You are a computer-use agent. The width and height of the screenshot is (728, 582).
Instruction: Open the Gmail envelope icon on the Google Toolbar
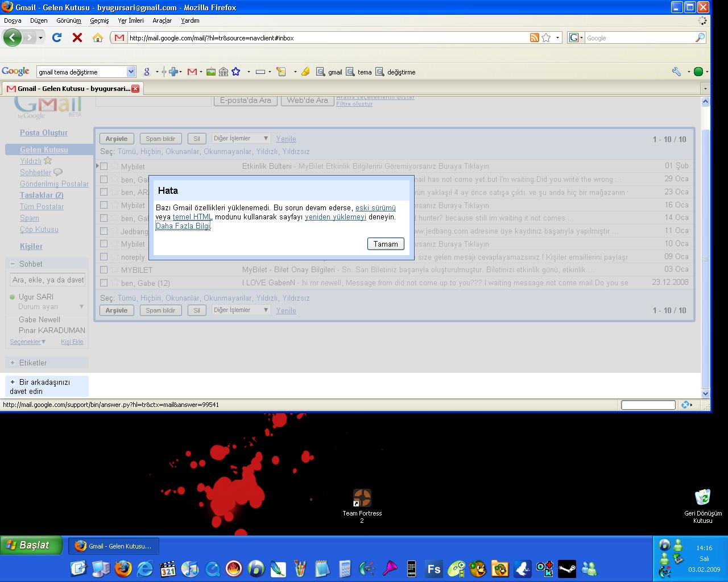pyautogui.click(x=192, y=72)
